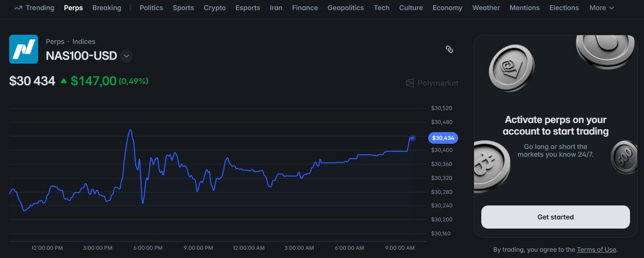Select the Esports category
The image size is (644, 258).
248,8
